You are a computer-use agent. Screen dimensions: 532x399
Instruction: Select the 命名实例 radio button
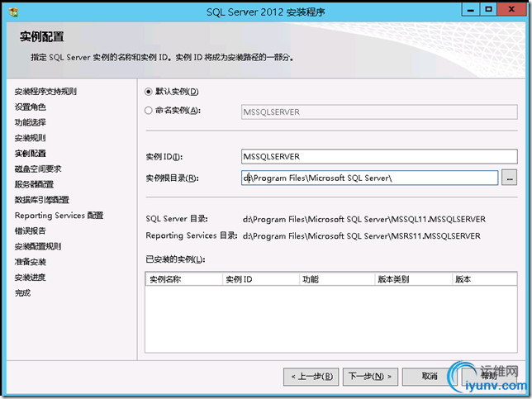(148, 111)
